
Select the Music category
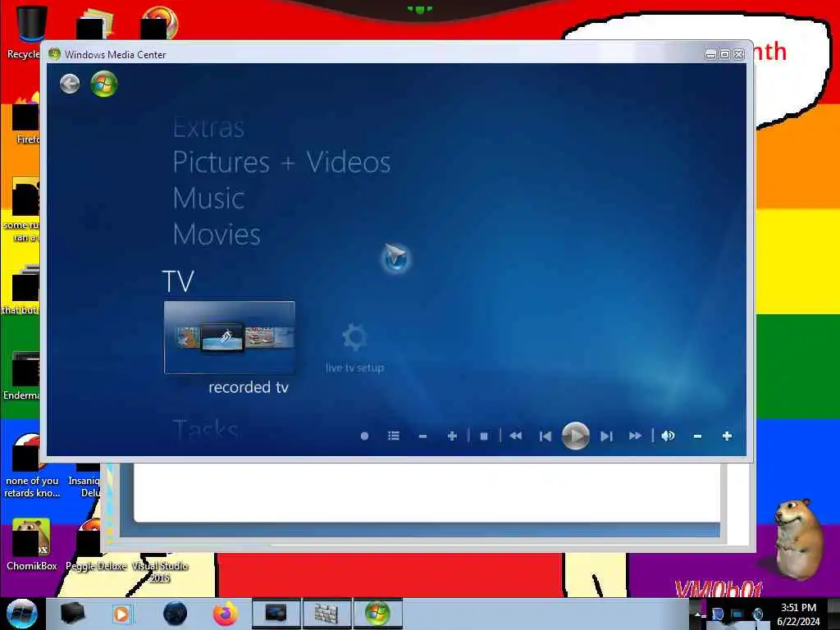coord(209,198)
